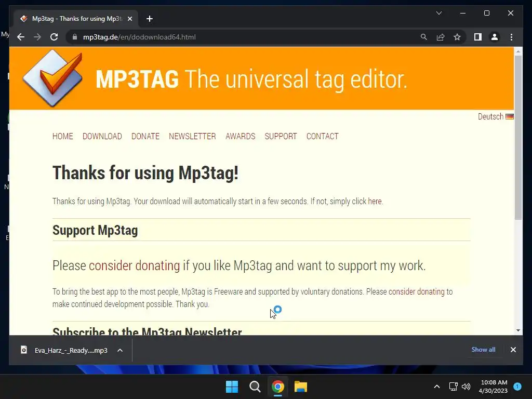Open the DONATE menu item
This screenshot has height=399, width=532.
[145, 137]
